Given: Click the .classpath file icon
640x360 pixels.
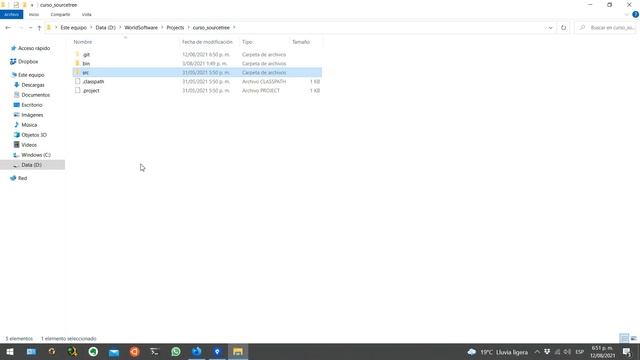Looking at the screenshot, I should click(x=78, y=81).
